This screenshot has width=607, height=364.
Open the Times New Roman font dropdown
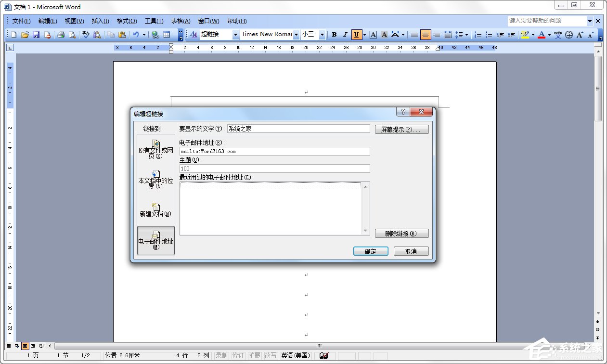[296, 34]
